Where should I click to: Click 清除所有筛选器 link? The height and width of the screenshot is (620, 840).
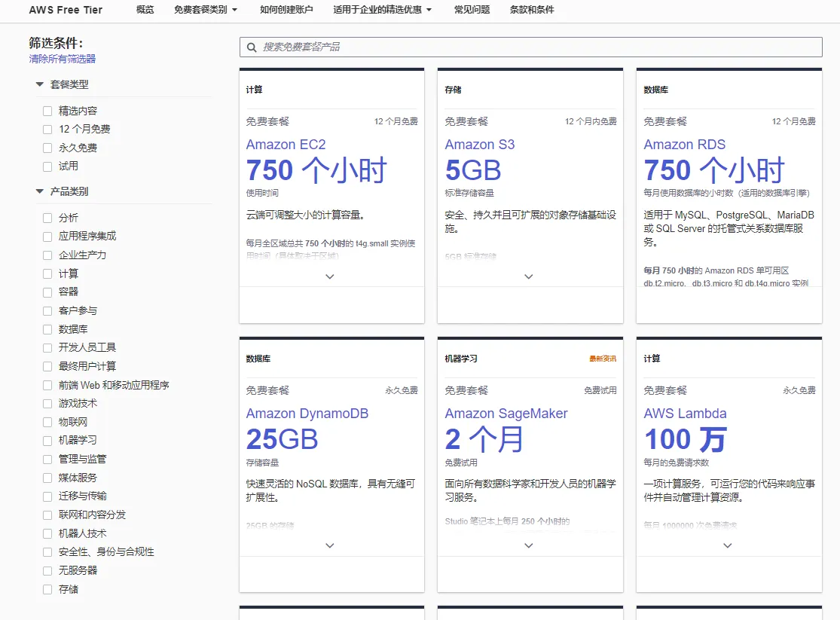(63, 59)
